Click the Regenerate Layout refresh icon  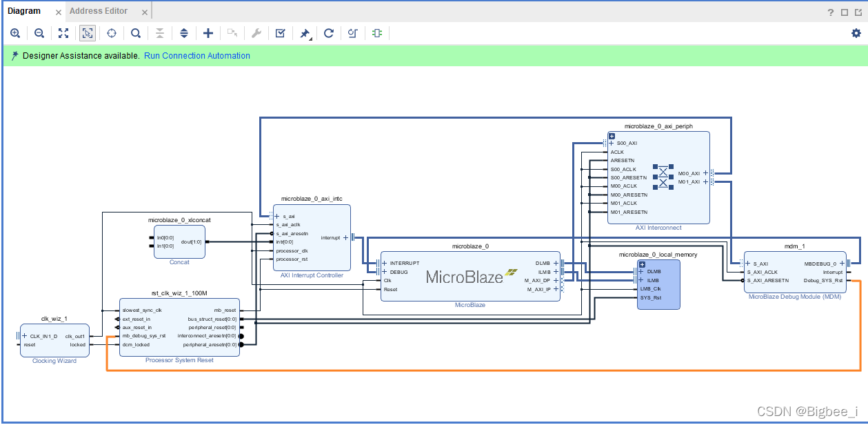(x=329, y=33)
